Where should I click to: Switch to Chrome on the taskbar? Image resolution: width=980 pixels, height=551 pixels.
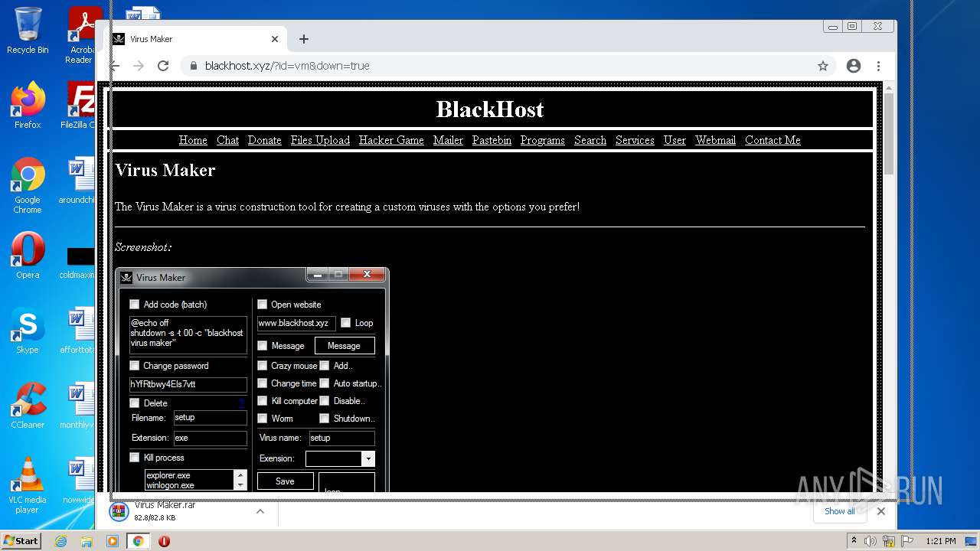pyautogui.click(x=139, y=541)
